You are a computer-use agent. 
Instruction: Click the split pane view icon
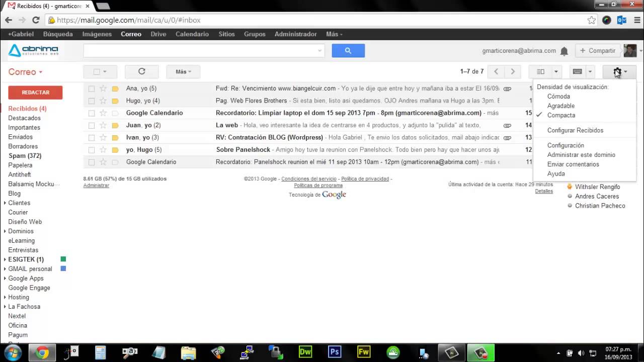click(x=540, y=72)
